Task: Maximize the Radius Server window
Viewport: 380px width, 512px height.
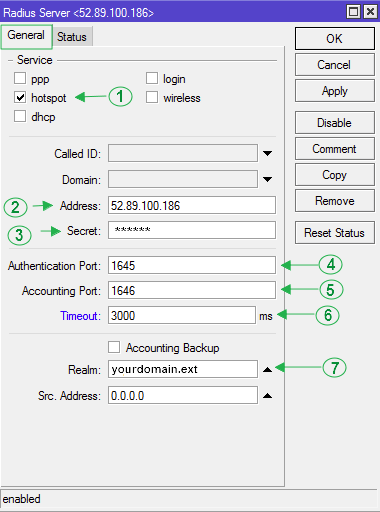Action: click(353, 12)
